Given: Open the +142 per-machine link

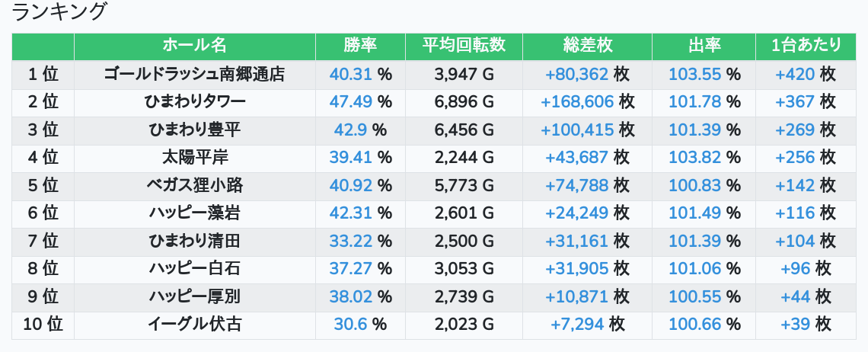Looking at the screenshot, I should [795, 186].
